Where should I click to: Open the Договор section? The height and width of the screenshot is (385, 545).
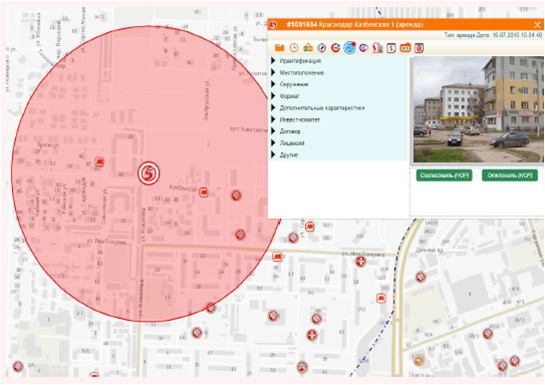[x=290, y=131]
